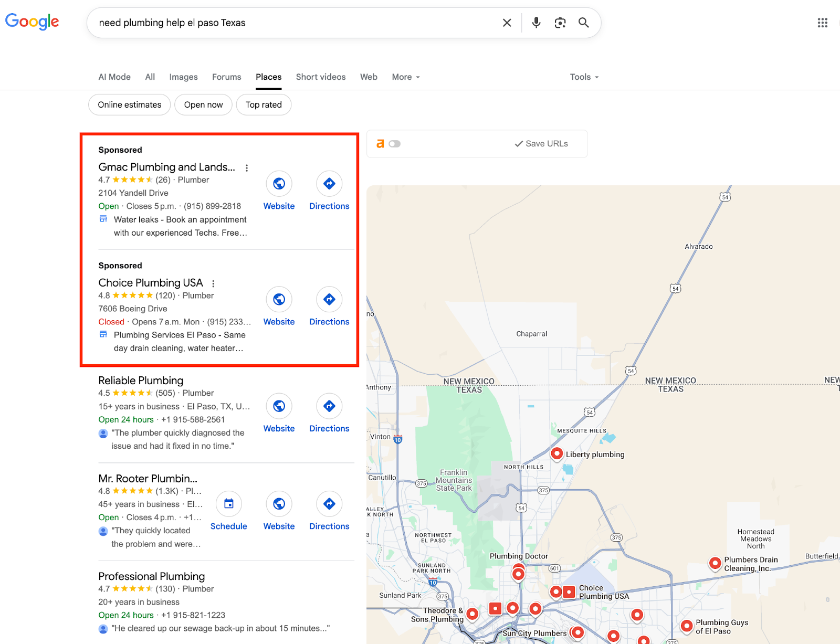This screenshot has width=840, height=644.
Task: Get Directions icon for Gmac Plumbing
Action: 329,183
